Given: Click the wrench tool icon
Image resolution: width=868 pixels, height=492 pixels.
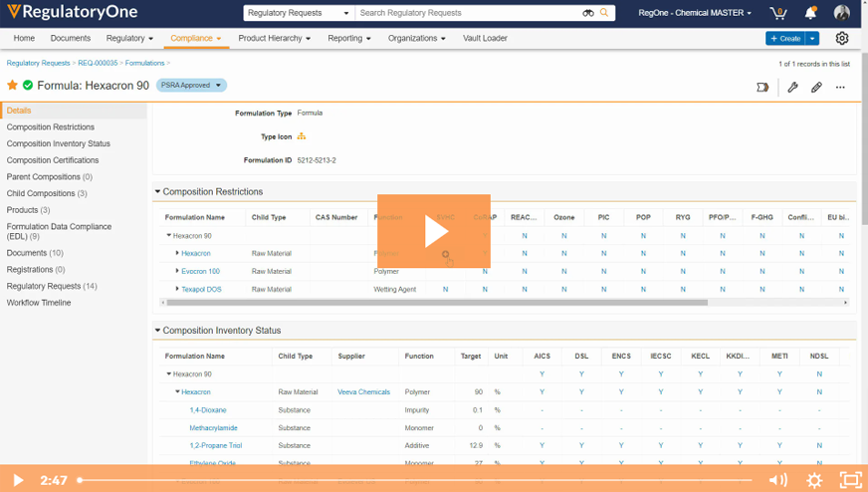Looking at the screenshot, I should click(x=792, y=87).
